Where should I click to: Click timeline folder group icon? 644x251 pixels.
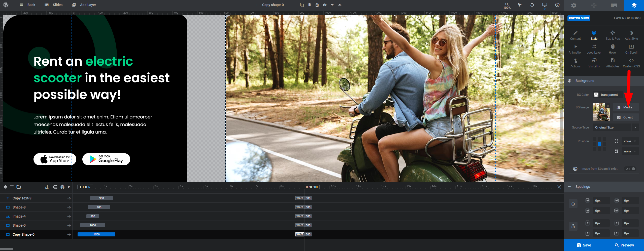[19, 187]
